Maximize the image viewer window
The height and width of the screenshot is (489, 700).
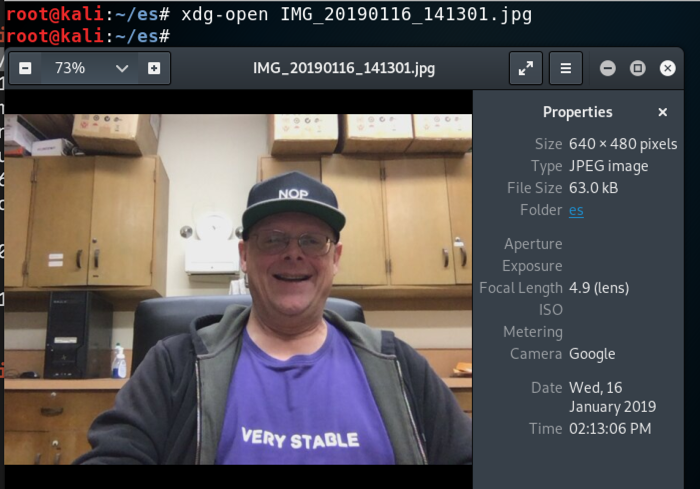click(x=638, y=68)
